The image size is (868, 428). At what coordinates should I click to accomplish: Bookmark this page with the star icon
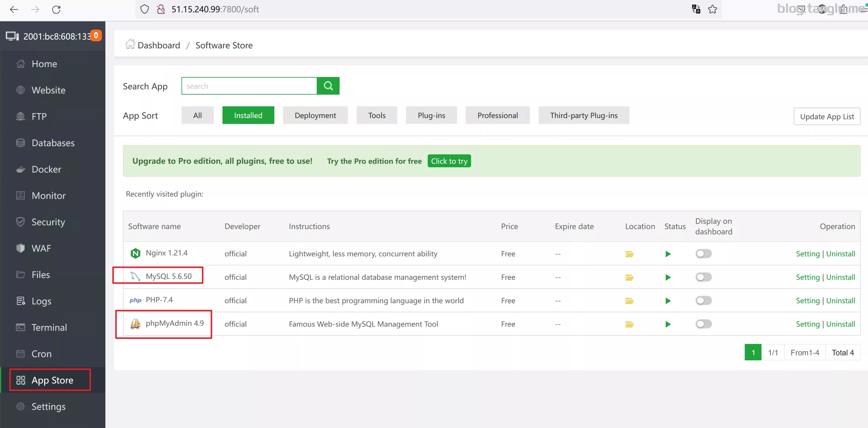[x=712, y=9]
